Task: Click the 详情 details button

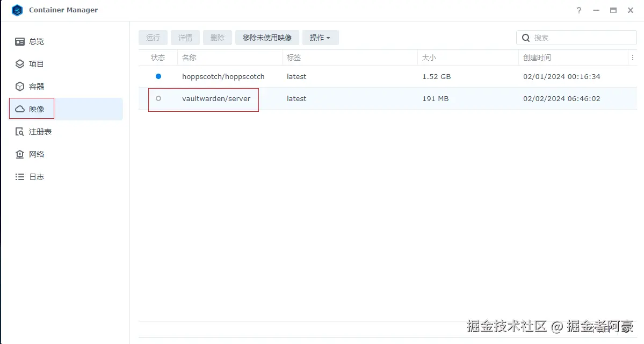Action: (x=185, y=38)
